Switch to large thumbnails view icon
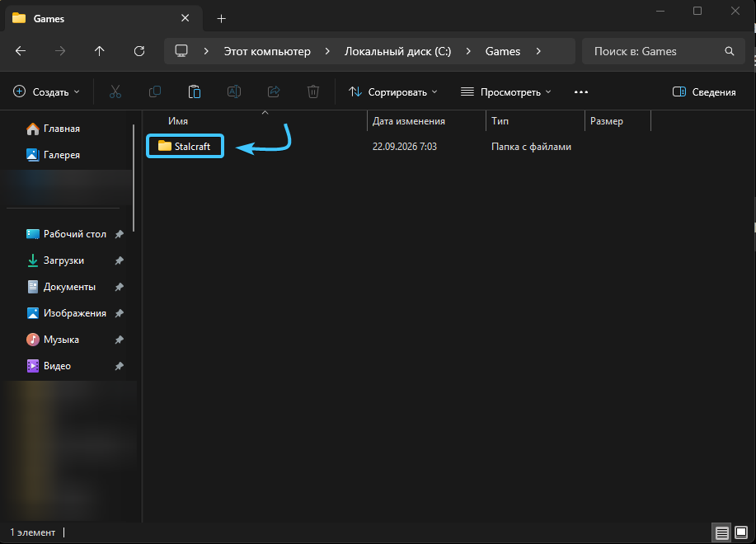The image size is (756, 544). coord(741,532)
